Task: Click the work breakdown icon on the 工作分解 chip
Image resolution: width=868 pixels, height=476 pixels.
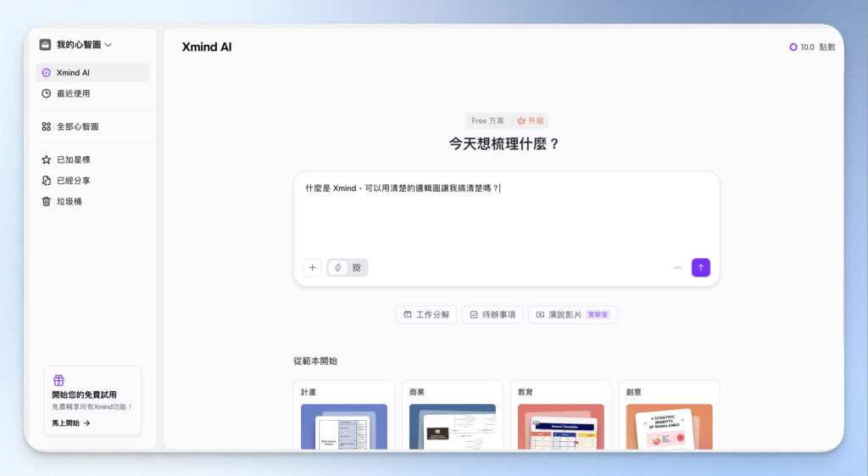Action: [408, 315]
